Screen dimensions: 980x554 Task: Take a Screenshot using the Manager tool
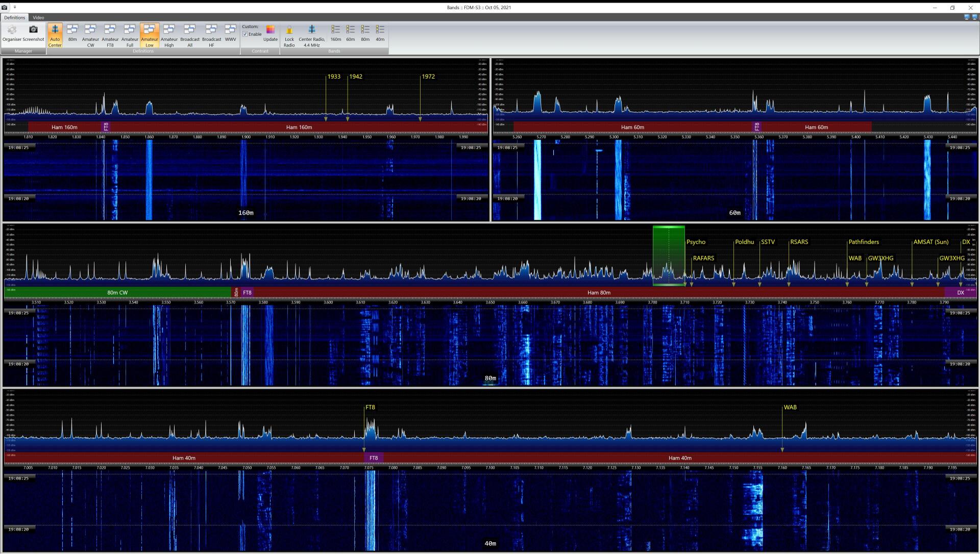click(33, 35)
